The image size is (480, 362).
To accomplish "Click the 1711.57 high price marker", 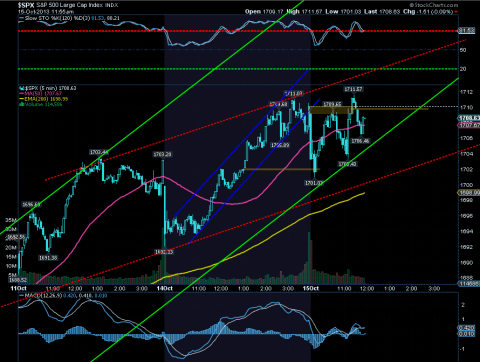I will tap(353, 89).
